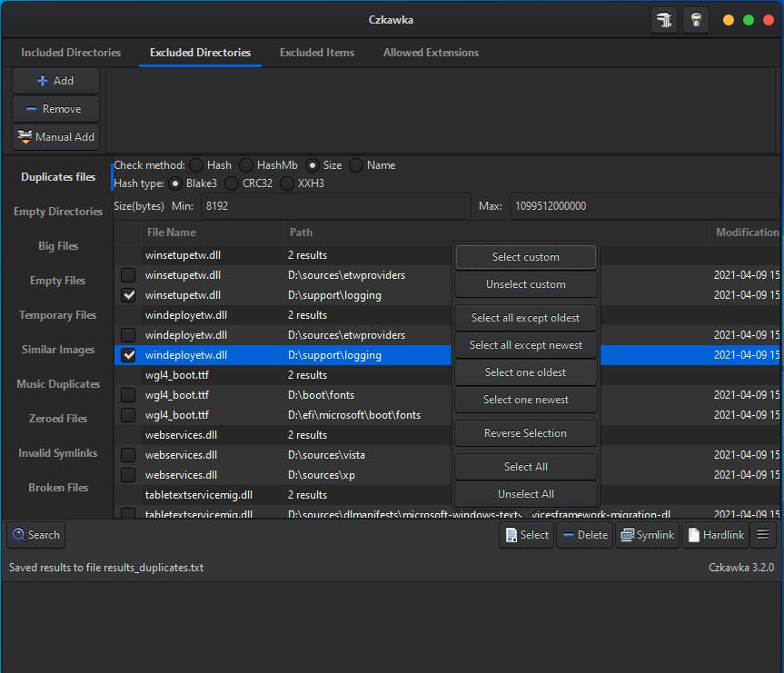784x673 pixels.
Task: Select the Hash check method radio
Action: pos(197,165)
